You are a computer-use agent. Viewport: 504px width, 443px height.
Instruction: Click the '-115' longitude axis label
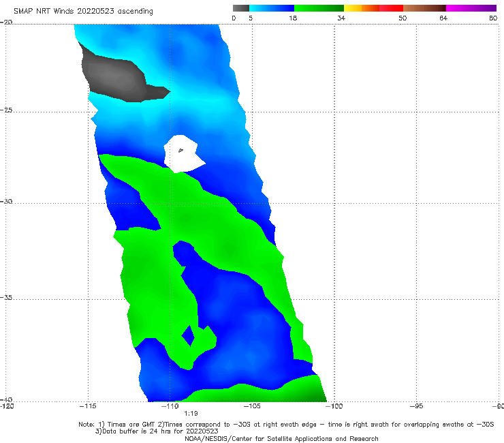tap(88, 406)
